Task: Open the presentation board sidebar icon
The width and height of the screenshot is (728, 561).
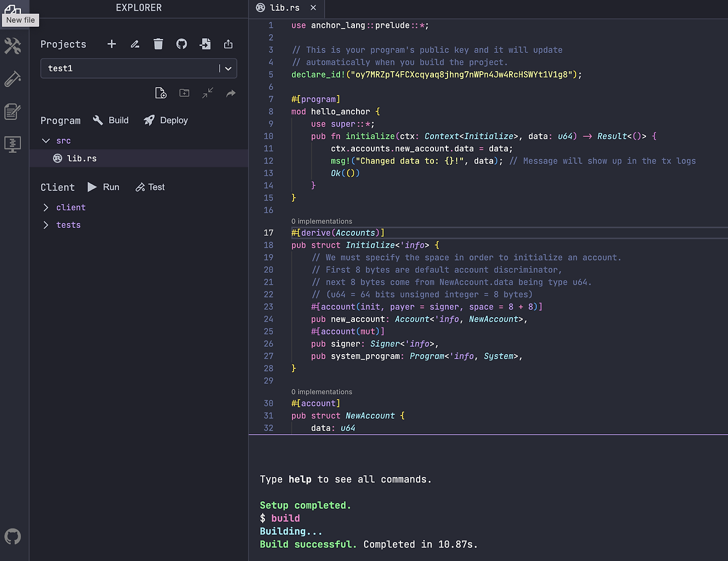Action: 13,144
